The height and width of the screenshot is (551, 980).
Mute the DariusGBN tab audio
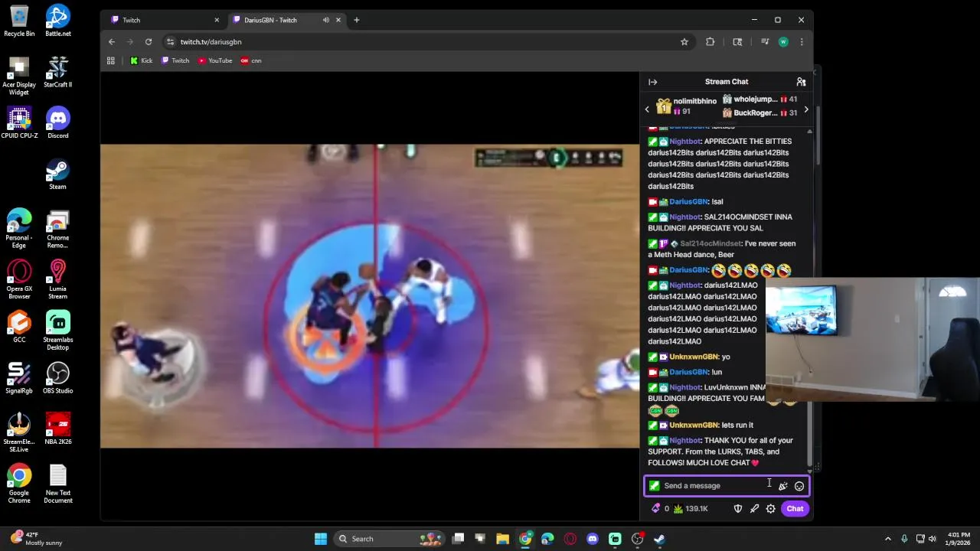(x=326, y=20)
